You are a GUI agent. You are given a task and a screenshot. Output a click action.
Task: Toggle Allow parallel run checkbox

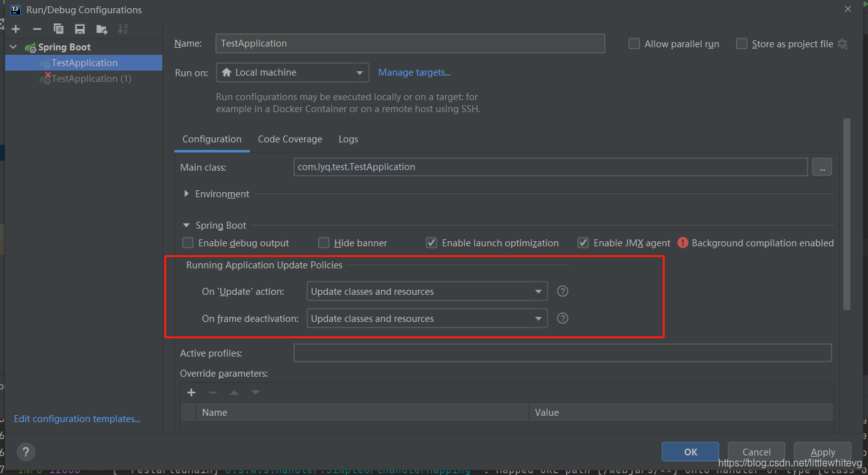click(634, 44)
